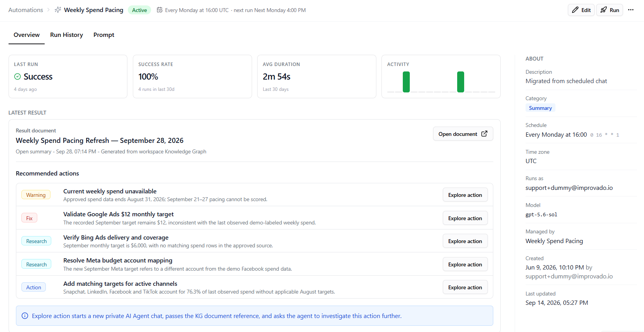The height and width of the screenshot is (332, 644).
Task: Click the Weekly Spend Pacing Refresh document title
Action: pos(99,141)
